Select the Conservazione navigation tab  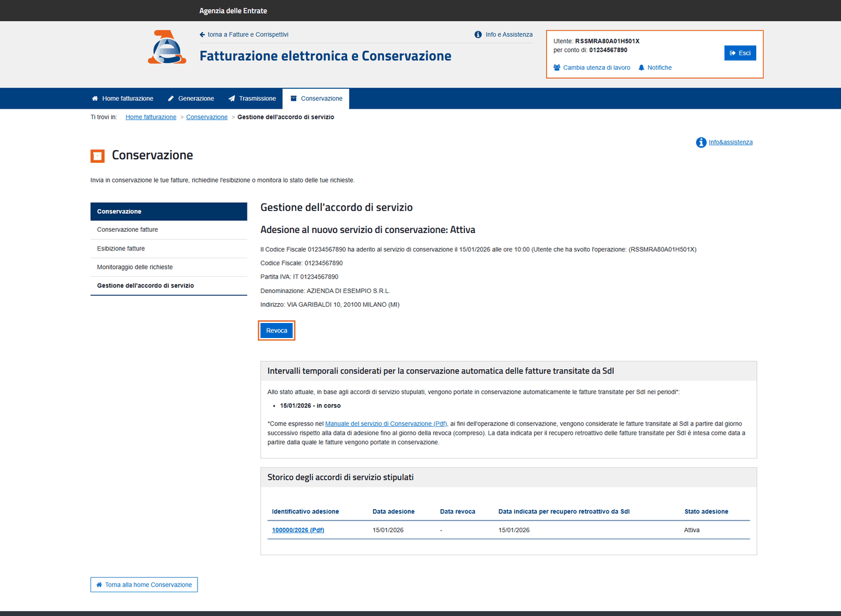[316, 98]
